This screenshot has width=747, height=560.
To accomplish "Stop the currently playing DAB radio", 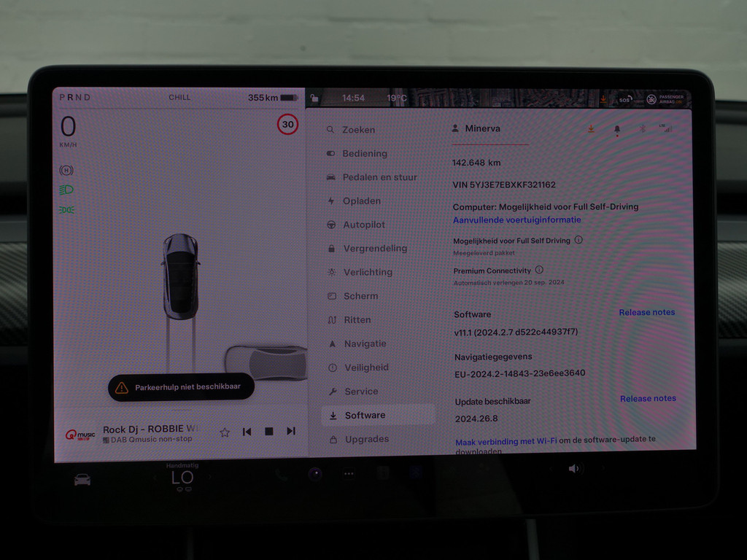I will pyautogui.click(x=269, y=432).
